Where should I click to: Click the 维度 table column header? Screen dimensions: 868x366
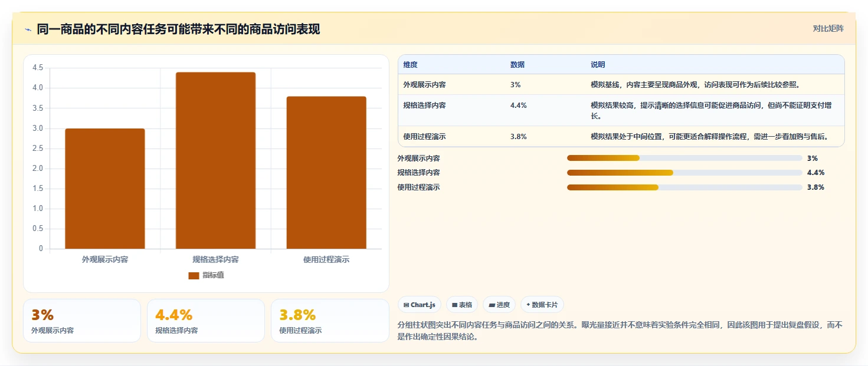[x=410, y=65]
